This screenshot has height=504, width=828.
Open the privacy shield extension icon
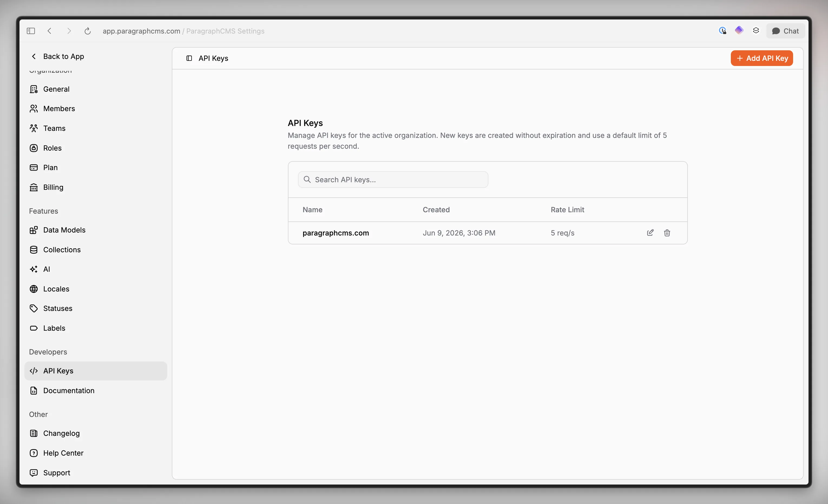pos(722,31)
